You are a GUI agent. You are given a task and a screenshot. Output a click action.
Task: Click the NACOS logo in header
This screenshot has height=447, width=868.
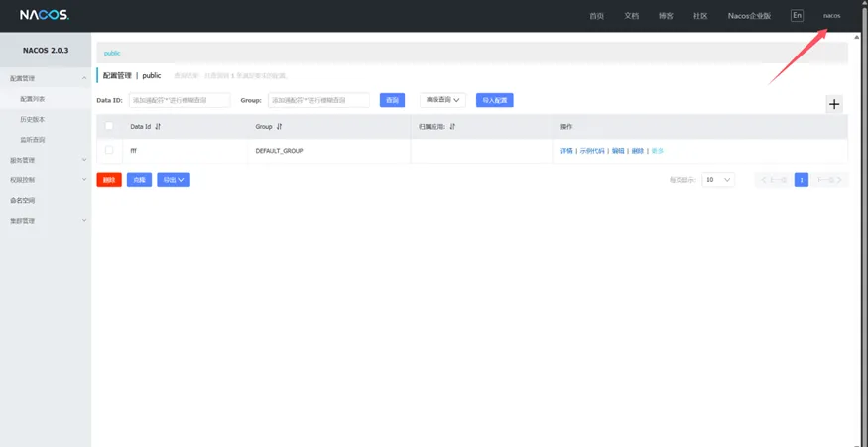coord(43,15)
